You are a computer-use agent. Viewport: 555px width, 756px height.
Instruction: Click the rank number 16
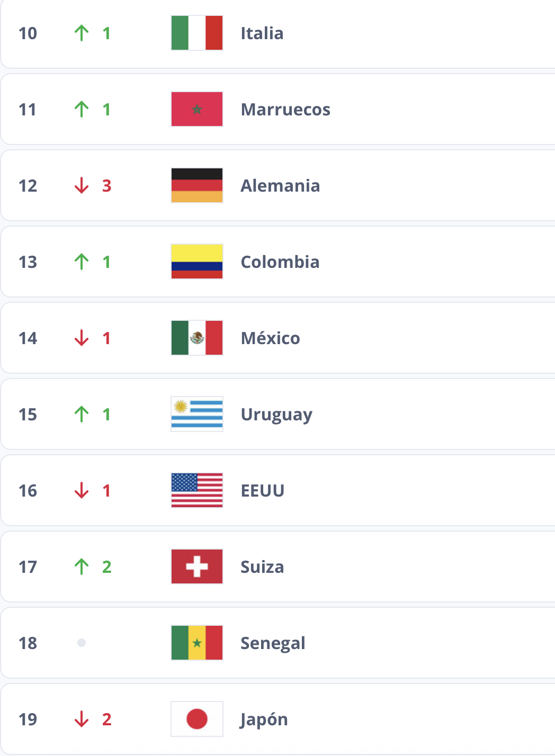pyautogui.click(x=28, y=491)
